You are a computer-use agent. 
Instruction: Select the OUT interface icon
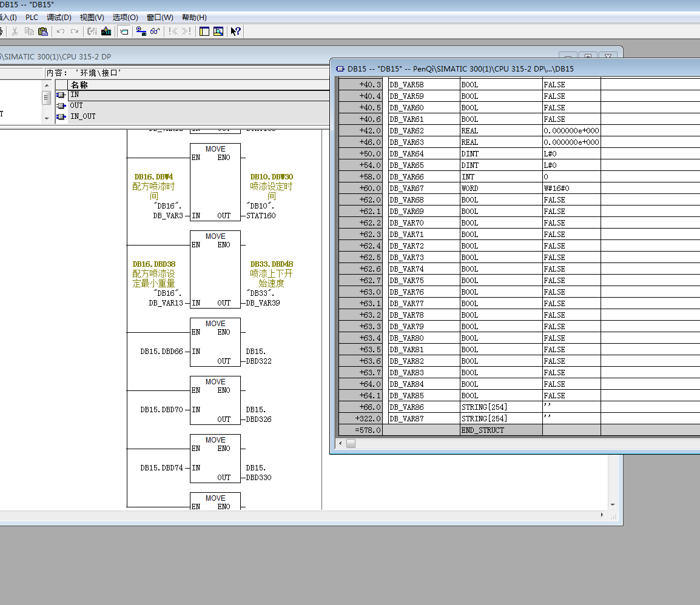61,105
